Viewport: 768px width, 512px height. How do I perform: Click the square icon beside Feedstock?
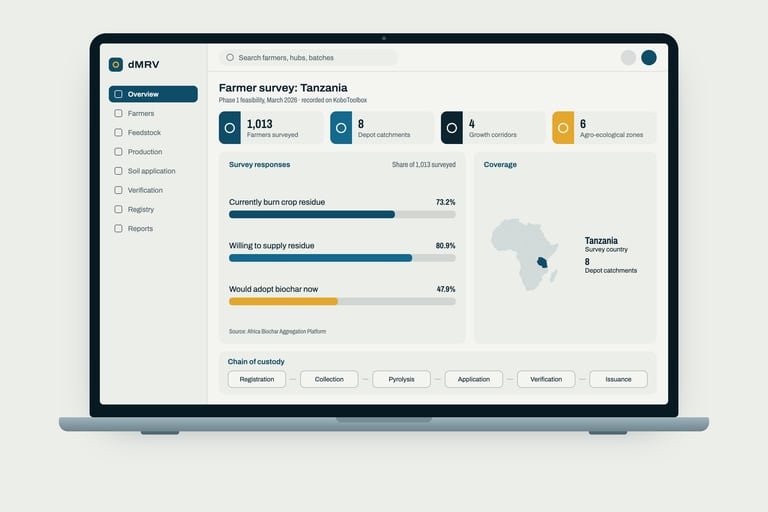(118, 132)
